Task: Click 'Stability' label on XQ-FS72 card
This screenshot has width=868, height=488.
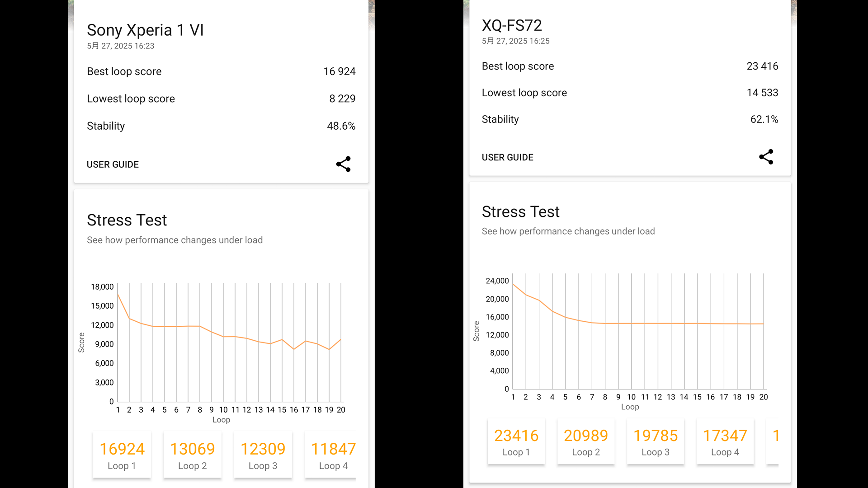Action: tap(500, 119)
